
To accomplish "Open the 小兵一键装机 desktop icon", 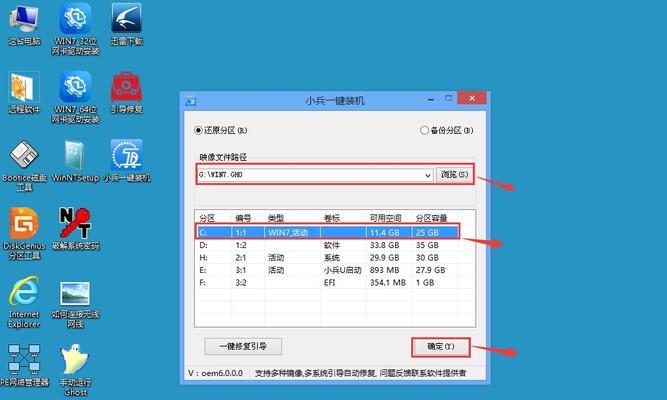I will pyautogui.click(x=127, y=161).
